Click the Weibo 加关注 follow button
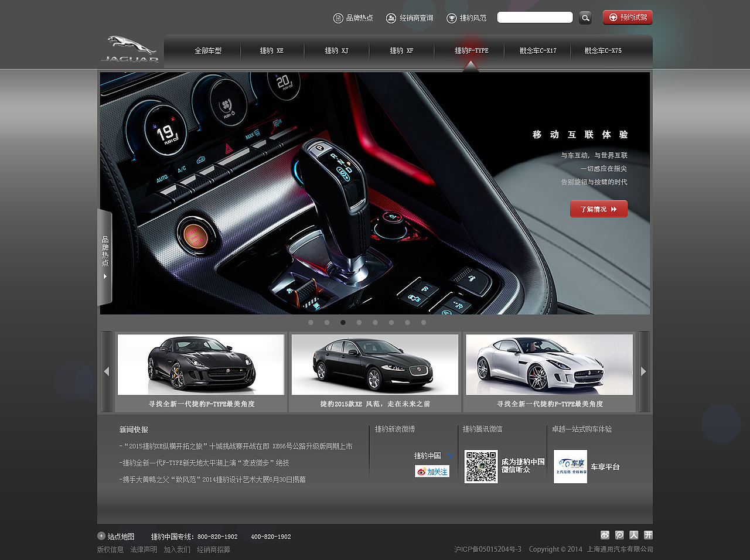This screenshot has height=560, width=750. [432, 472]
